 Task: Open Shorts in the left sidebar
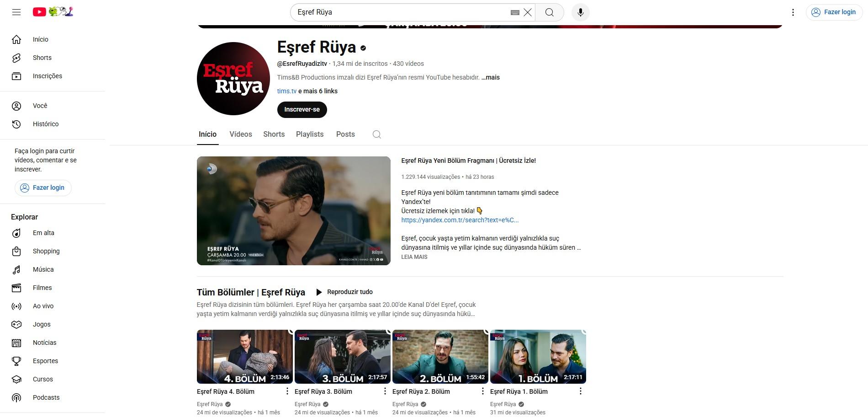coord(42,58)
